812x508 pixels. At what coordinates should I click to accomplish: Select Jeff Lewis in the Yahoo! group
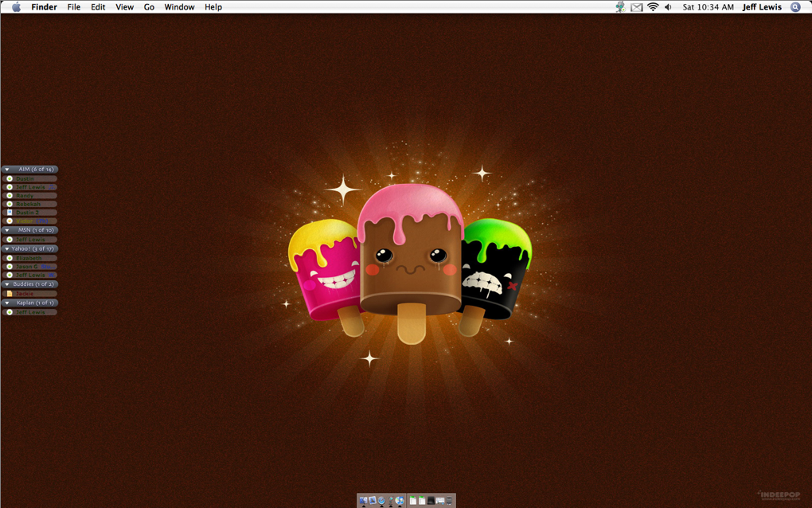[29, 275]
